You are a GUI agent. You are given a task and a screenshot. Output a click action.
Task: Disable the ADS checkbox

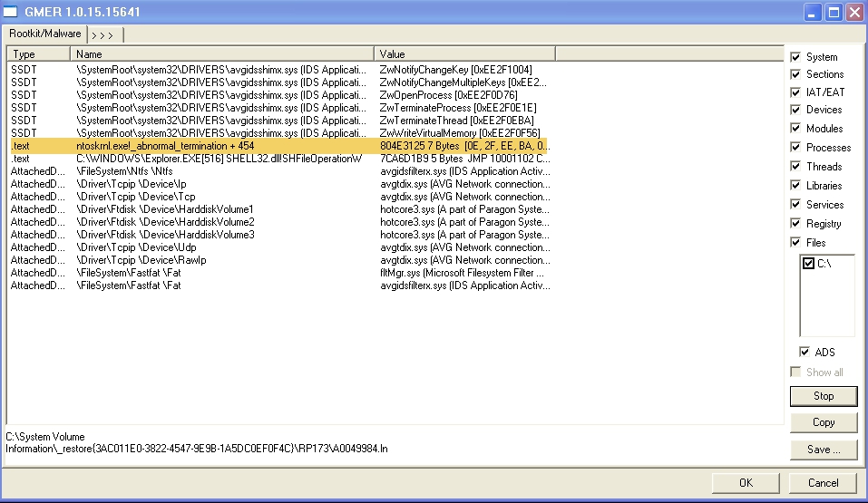(x=805, y=352)
